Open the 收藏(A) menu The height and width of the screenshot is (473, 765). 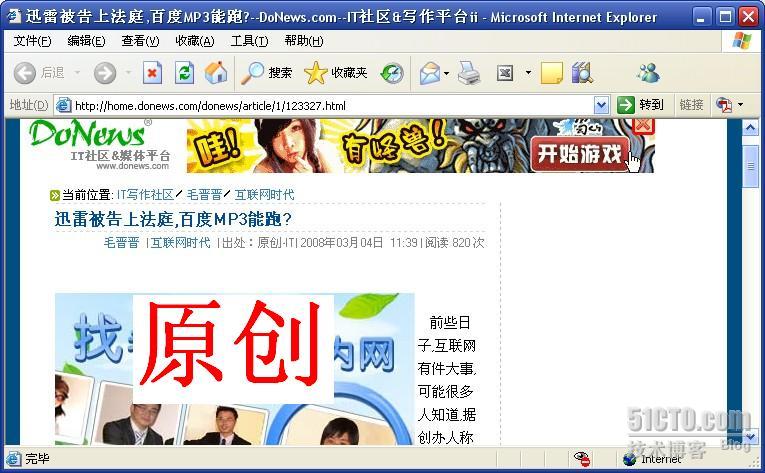pyautogui.click(x=195, y=41)
